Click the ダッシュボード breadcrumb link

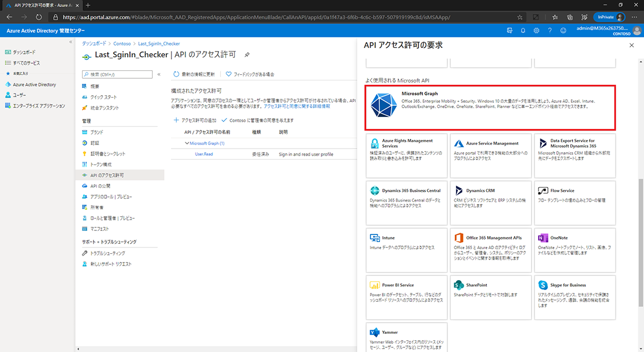[94, 43]
